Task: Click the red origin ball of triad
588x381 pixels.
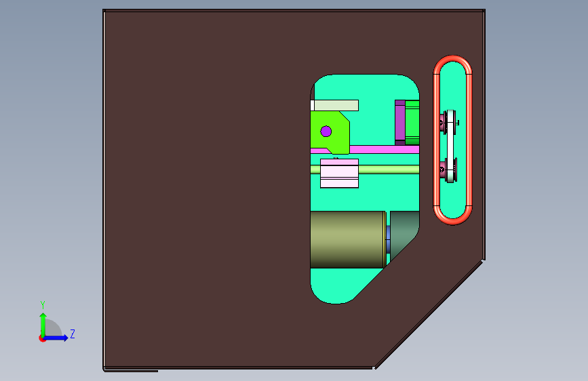Action: pos(42,338)
